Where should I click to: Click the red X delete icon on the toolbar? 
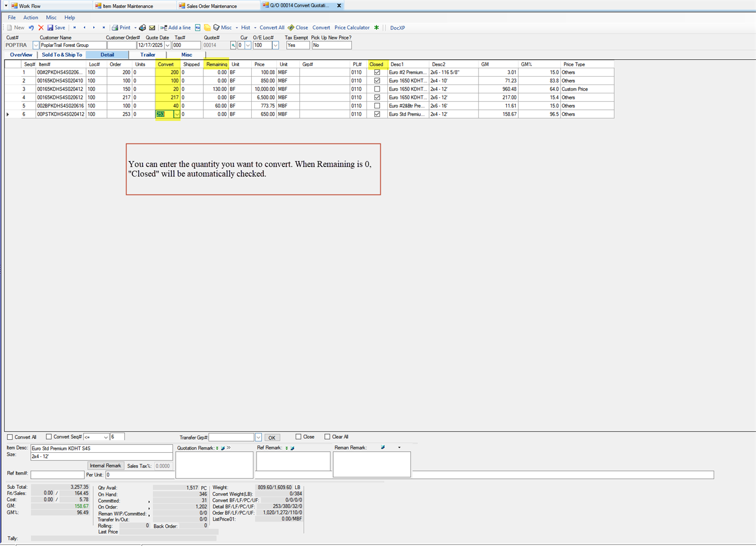[x=41, y=27]
